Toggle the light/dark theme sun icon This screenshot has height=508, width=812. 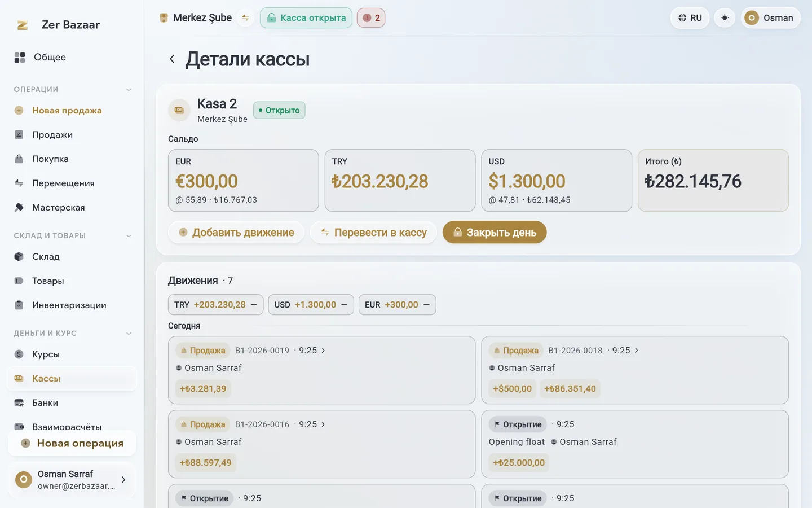[725, 18]
